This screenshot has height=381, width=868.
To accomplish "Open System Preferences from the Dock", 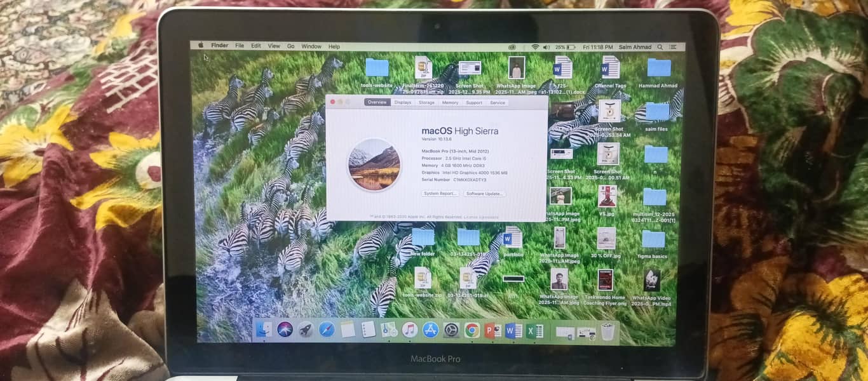I will (x=451, y=329).
